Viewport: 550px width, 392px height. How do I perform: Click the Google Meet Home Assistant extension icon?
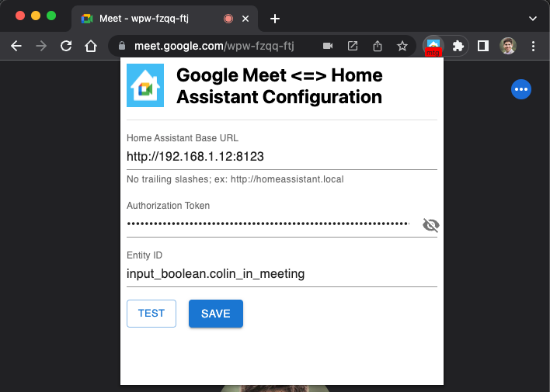click(x=433, y=46)
